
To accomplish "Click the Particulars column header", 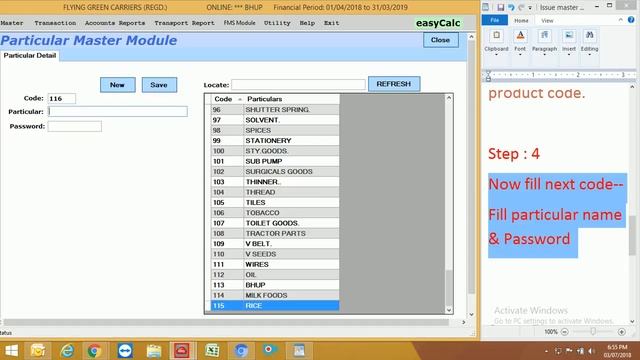I will tap(292, 99).
